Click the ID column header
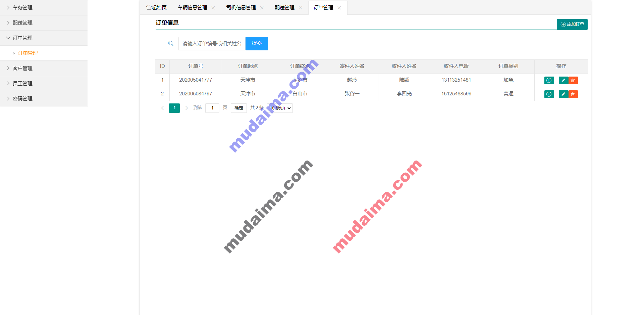The width and height of the screenshot is (644, 315). click(x=162, y=66)
